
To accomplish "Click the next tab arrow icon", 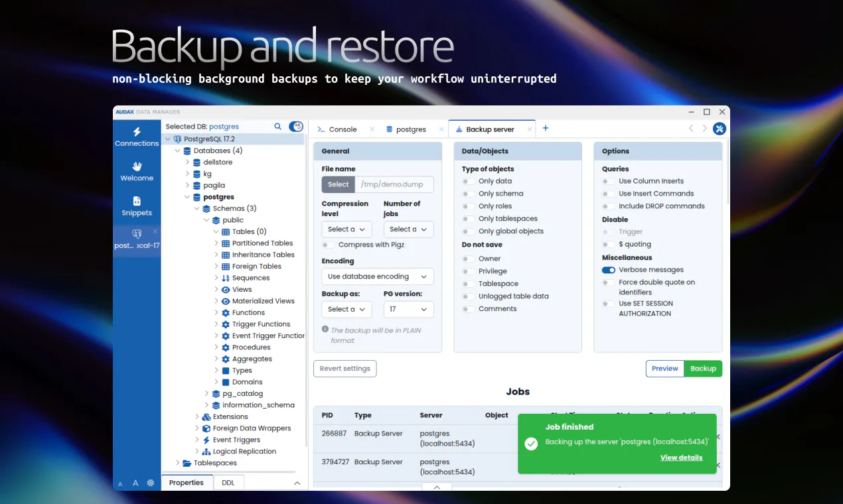I will pyautogui.click(x=704, y=129).
